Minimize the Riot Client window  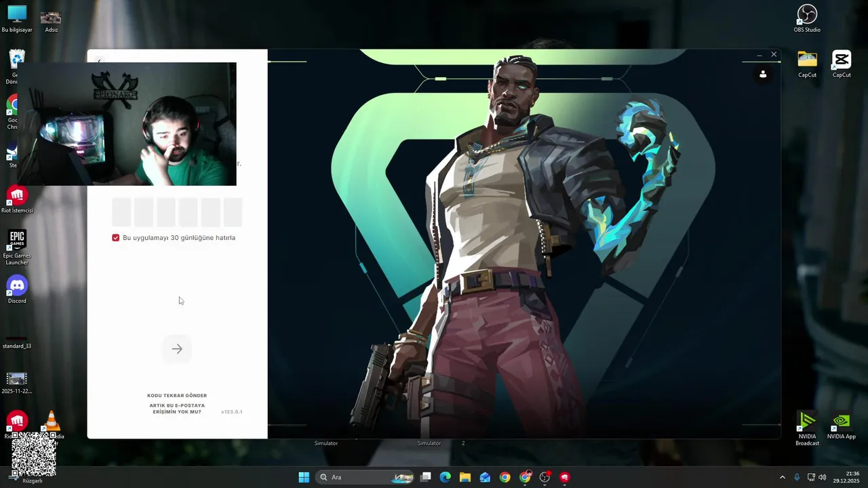click(x=759, y=55)
